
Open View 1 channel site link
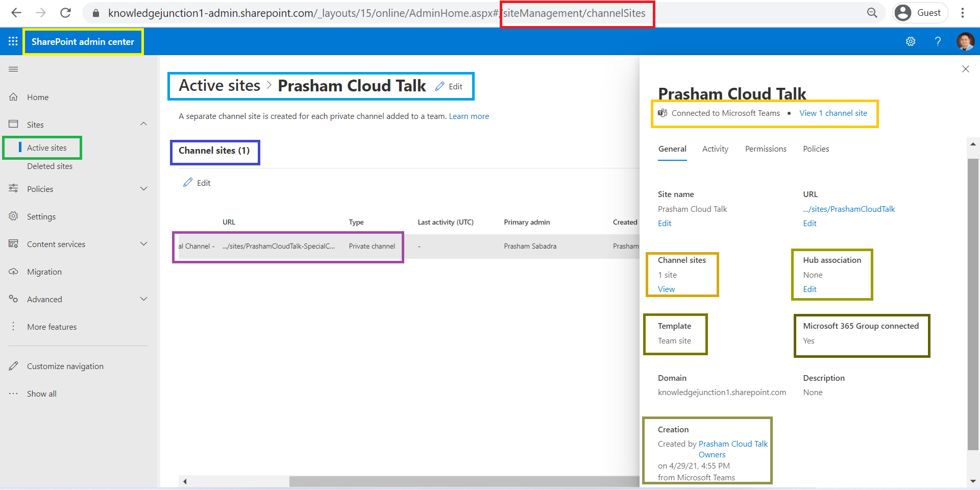tap(834, 113)
